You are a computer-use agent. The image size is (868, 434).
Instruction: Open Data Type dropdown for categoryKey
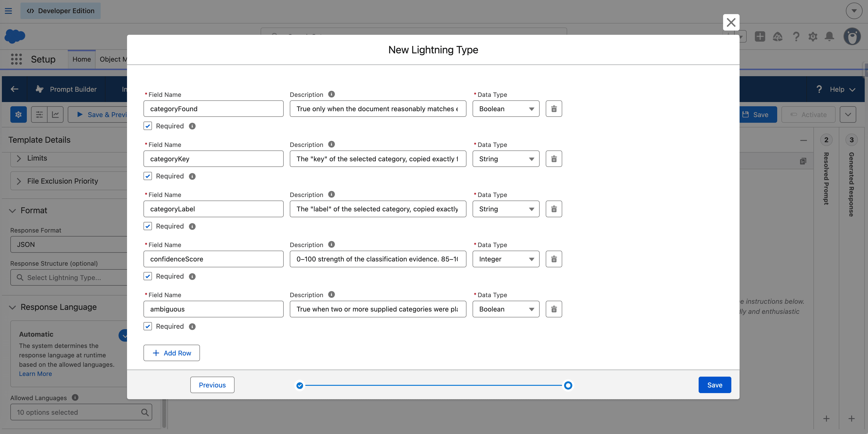point(506,159)
